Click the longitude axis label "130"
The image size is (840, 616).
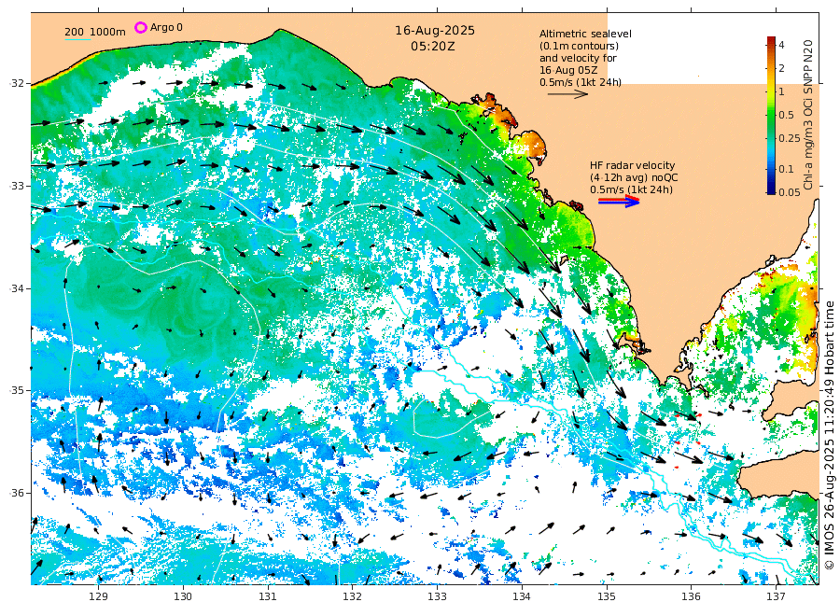point(183,595)
